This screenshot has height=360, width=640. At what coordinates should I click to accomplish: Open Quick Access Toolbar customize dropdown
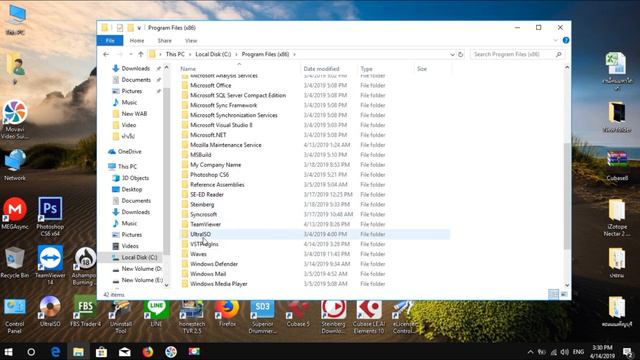point(139,28)
